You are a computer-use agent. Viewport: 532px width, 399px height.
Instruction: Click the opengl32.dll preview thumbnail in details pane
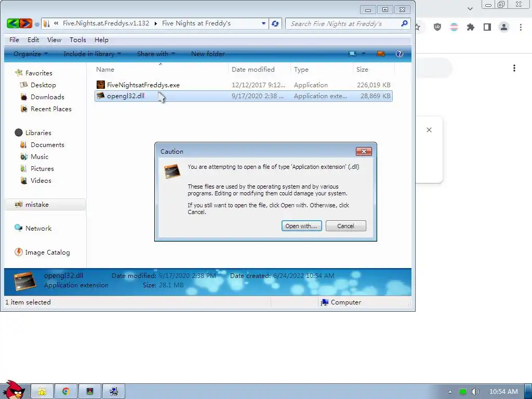point(25,282)
